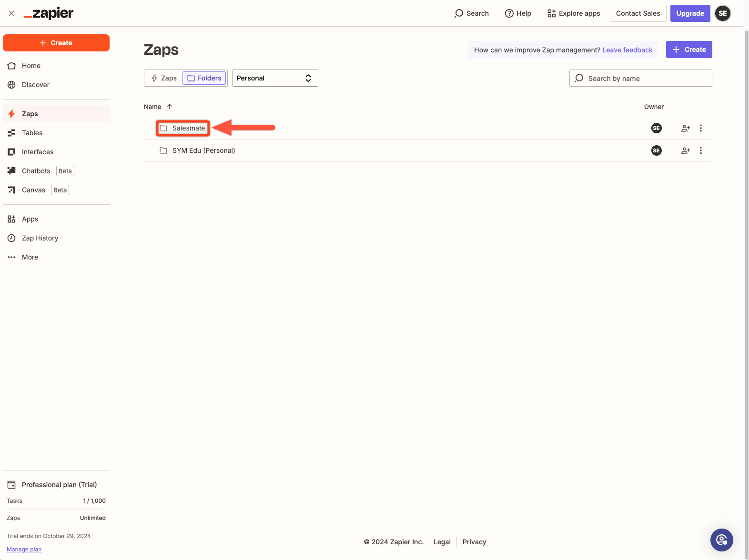This screenshot has height=560, width=749.
Task: Click share icon for SYM Edu folder
Action: 686,150
